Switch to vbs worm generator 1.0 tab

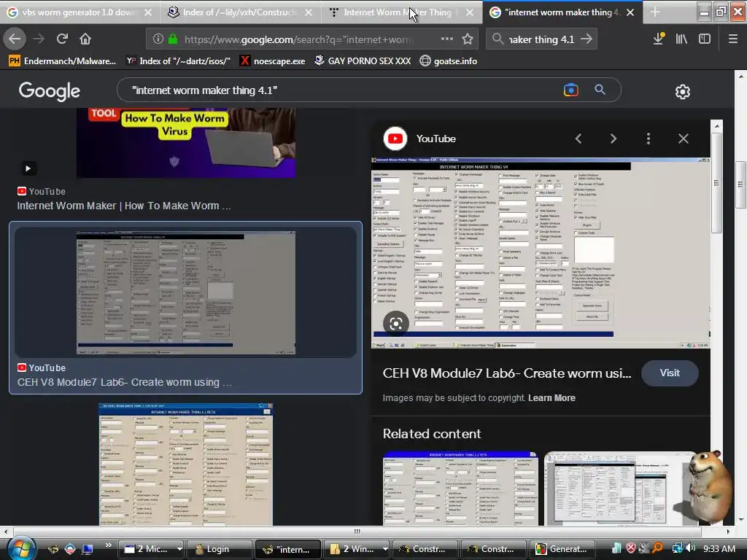pyautogui.click(x=77, y=12)
